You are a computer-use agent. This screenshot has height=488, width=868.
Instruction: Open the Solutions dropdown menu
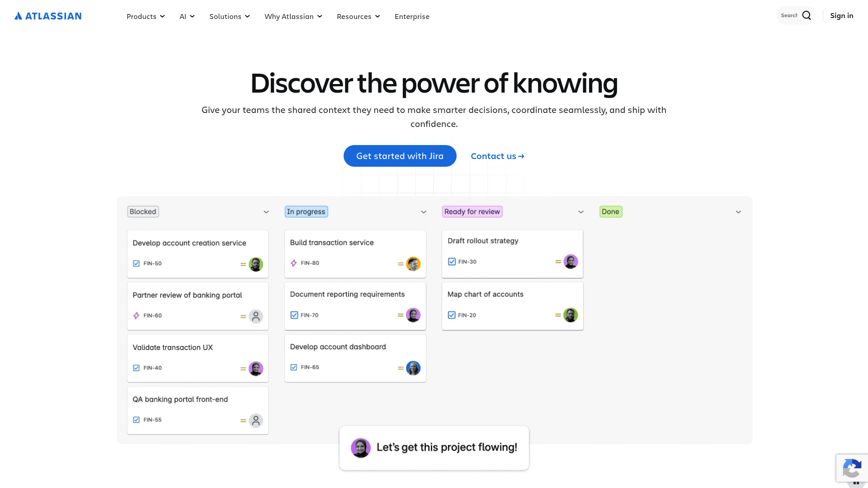click(x=230, y=16)
